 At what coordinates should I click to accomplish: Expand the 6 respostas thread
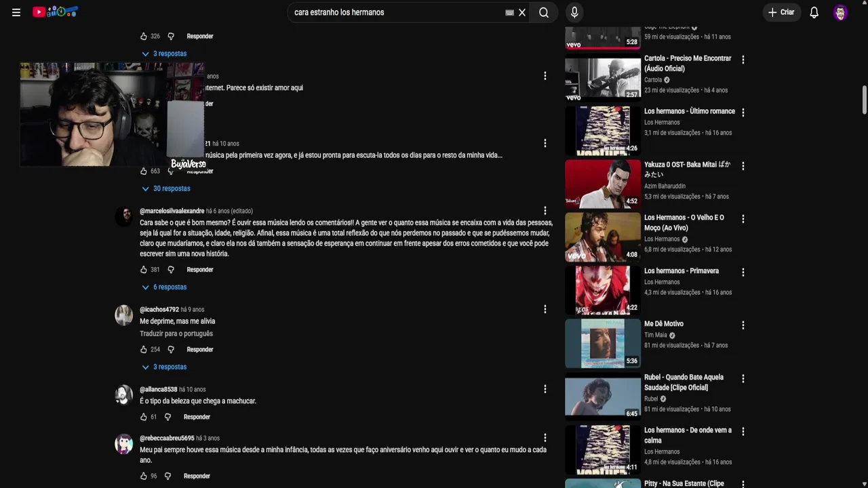(164, 287)
